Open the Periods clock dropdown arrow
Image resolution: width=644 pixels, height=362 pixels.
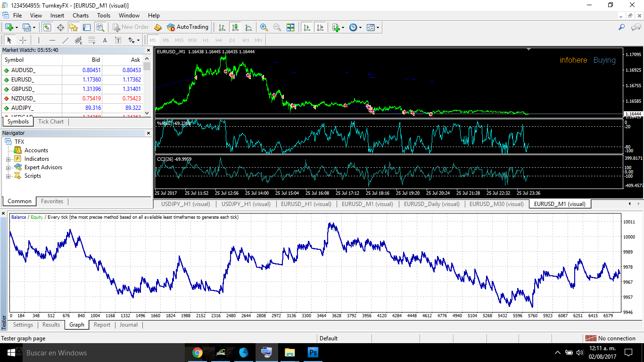(x=361, y=28)
